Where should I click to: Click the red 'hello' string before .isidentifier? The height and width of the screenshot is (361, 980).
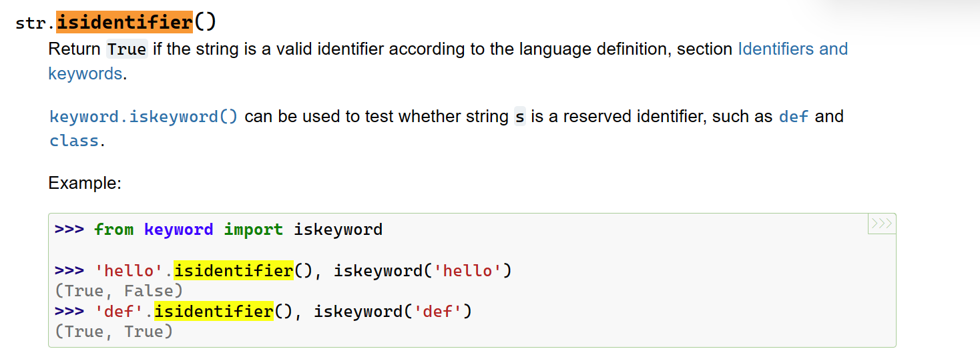[129, 270]
